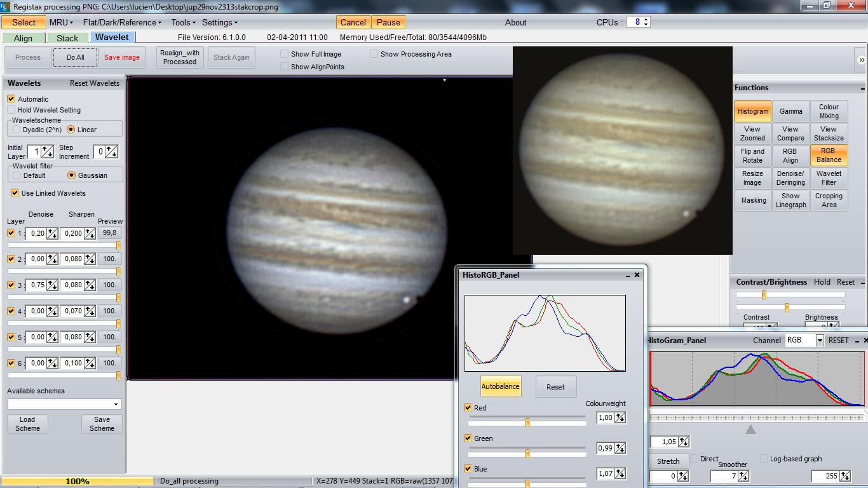Open the Colour Mixing function

[x=829, y=111]
